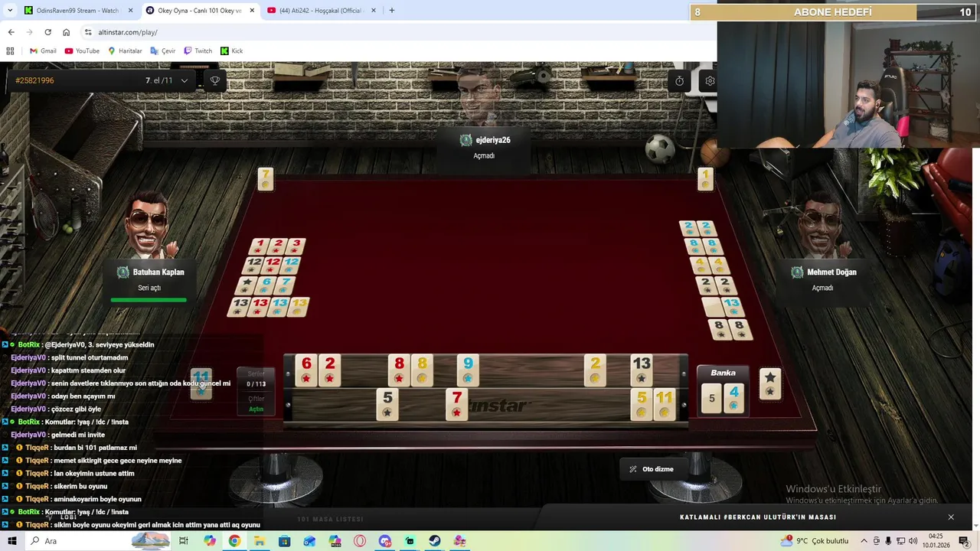Select the red 2 tile on rack

pos(330,370)
